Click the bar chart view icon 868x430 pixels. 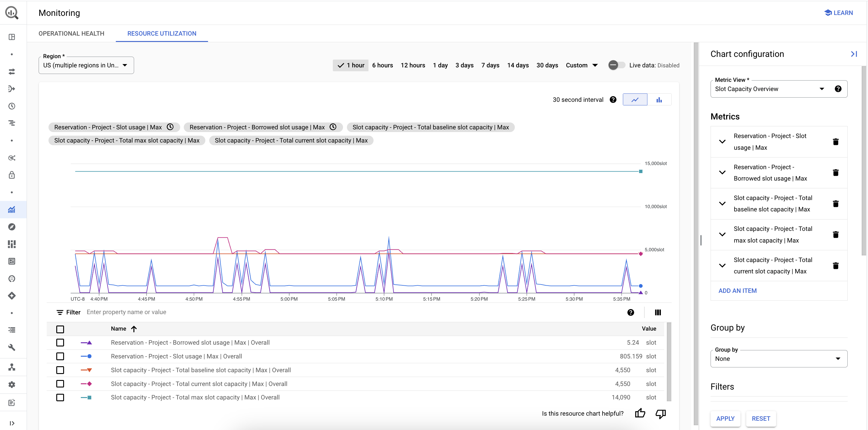[659, 100]
